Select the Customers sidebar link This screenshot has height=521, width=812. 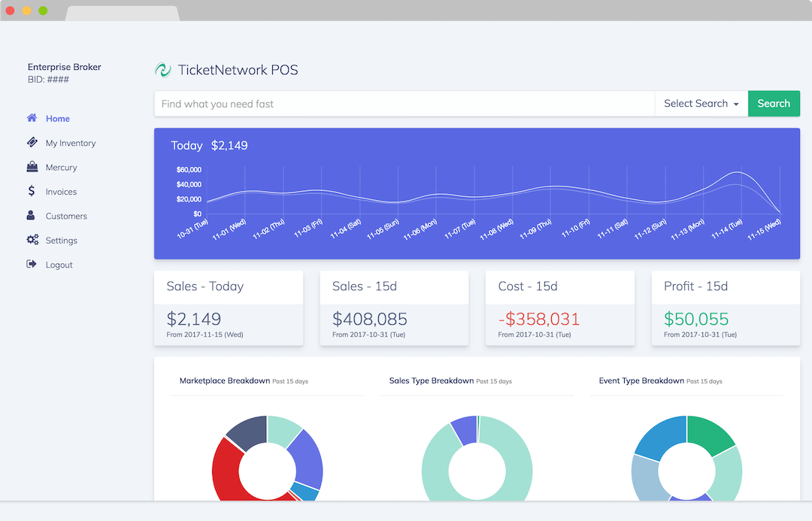click(x=66, y=217)
